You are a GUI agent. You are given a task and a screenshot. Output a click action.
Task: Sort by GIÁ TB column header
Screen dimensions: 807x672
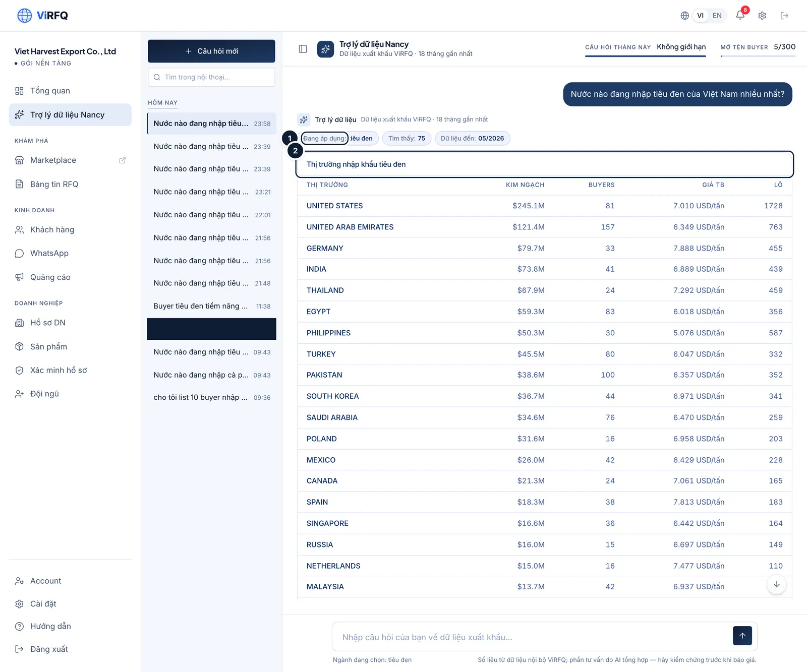point(713,185)
